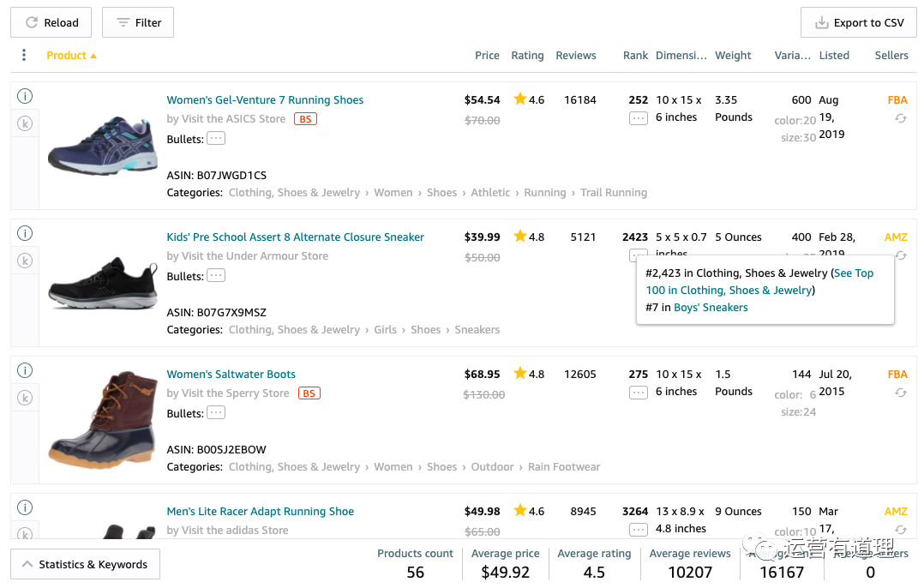Image resolution: width=924 pixels, height=588 pixels.
Task: Expand bullets for Women's Gel-Venture 7 shoes
Action: point(216,139)
